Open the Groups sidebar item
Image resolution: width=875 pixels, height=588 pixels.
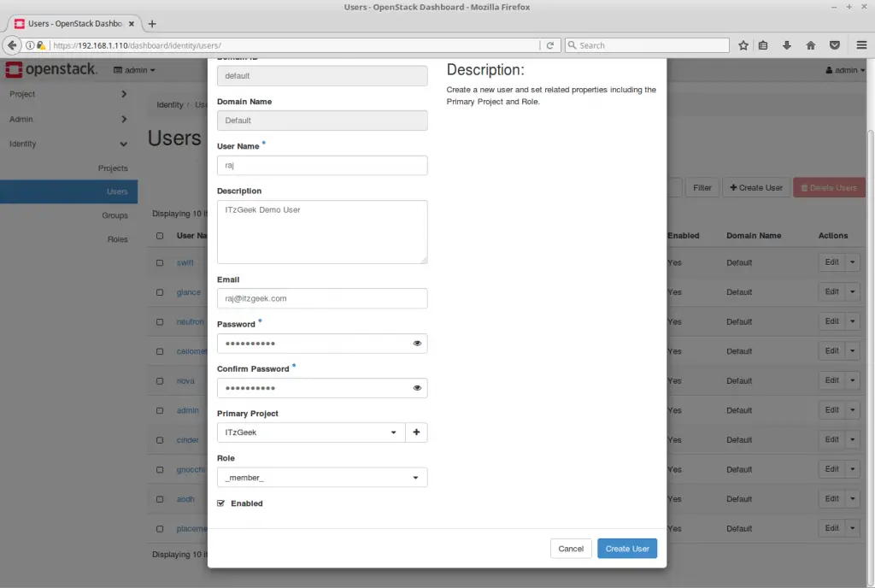(115, 215)
